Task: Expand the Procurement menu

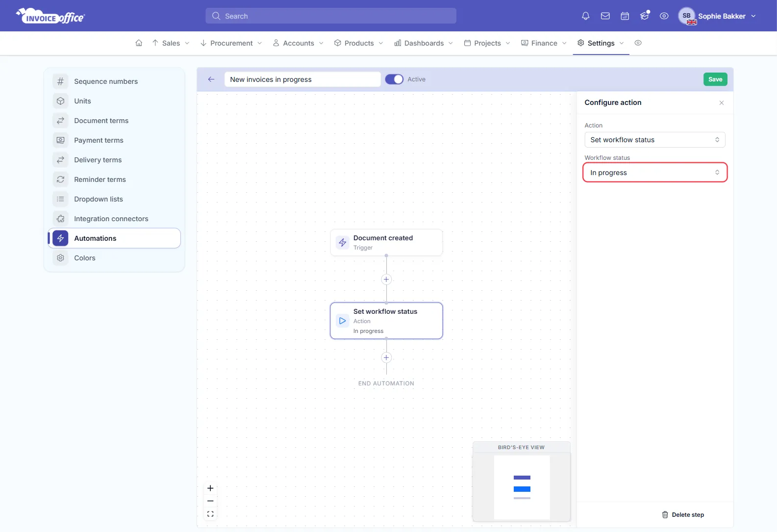Action: 231,43
